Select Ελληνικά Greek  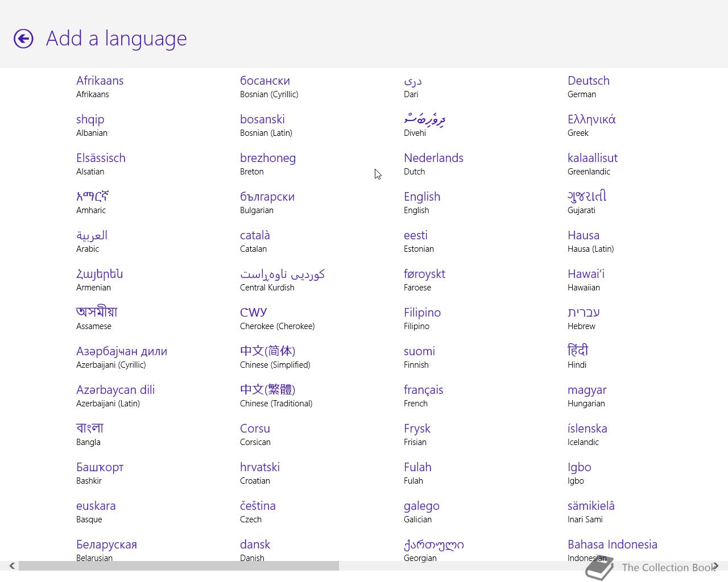[x=591, y=126]
